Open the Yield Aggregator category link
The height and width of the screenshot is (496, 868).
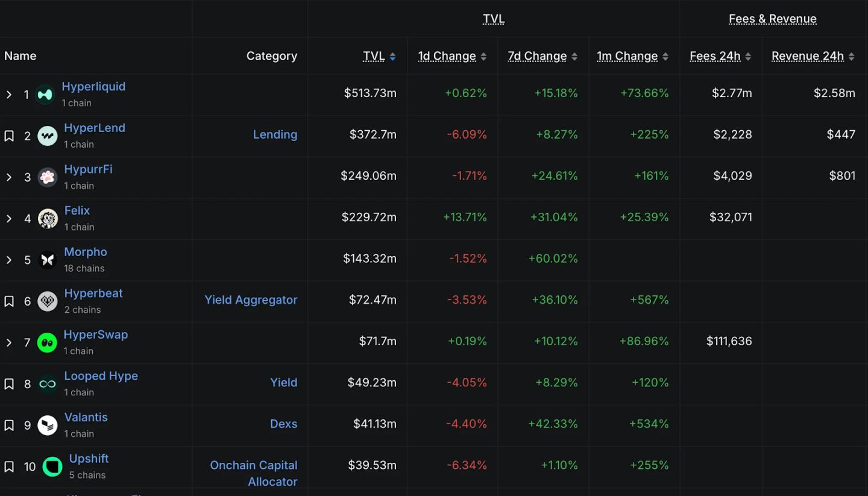click(251, 300)
